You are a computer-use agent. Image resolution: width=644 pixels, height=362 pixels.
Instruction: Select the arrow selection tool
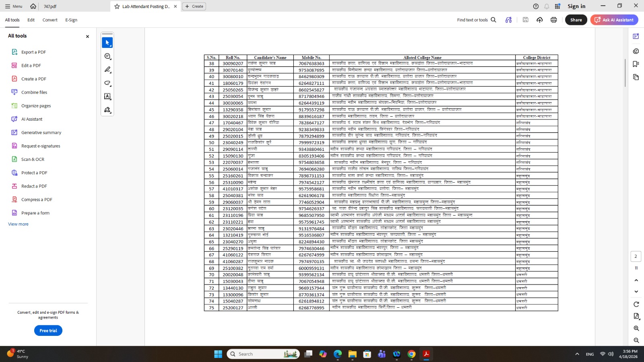107,43
